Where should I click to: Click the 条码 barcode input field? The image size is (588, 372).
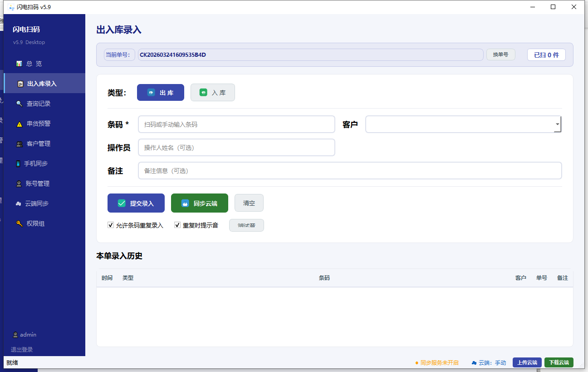point(236,124)
